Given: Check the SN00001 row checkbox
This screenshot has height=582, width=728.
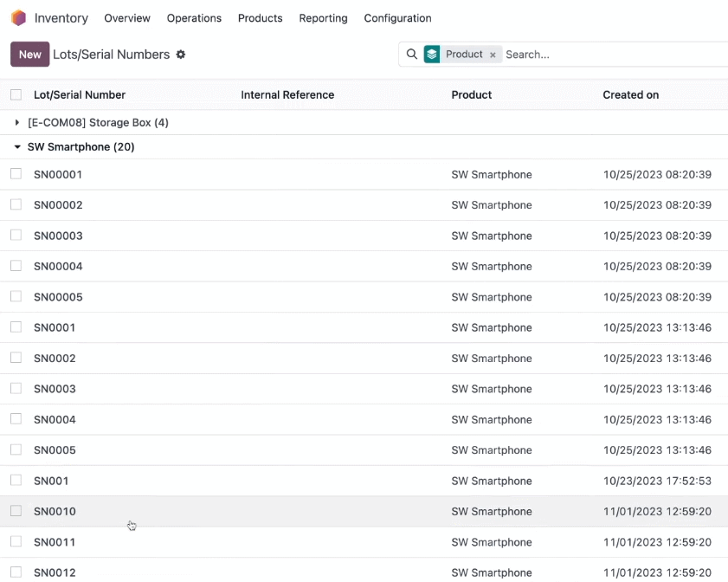Looking at the screenshot, I should [x=16, y=174].
